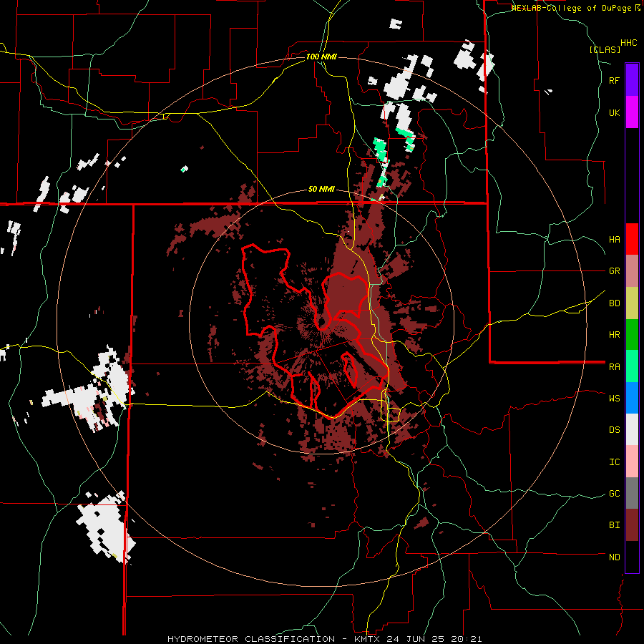Select the DS white legend swatch
The image size is (644, 644).
click(x=632, y=430)
